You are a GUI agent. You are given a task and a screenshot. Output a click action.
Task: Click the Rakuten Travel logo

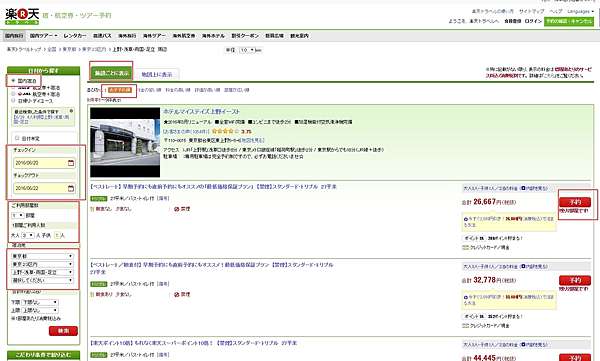click(x=22, y=17)
